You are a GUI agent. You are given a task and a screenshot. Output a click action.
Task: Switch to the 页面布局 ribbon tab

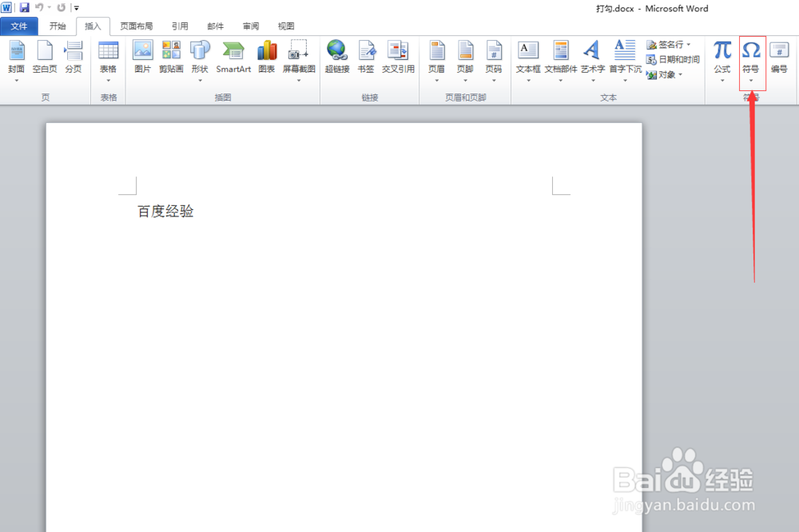pyautogui.click(x=136, y=26)
